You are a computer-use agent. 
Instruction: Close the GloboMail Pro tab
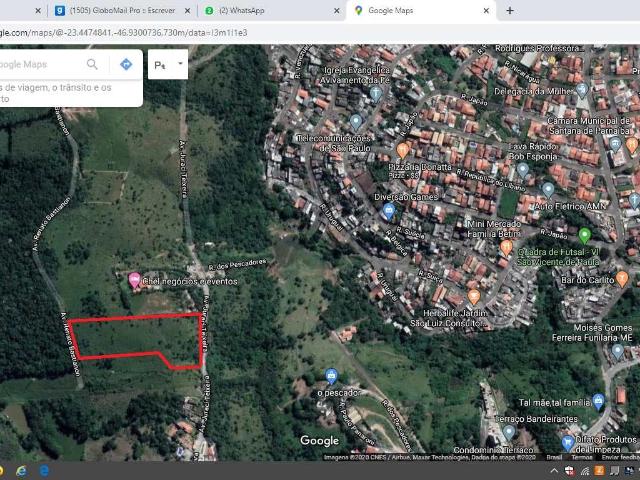click(187, 11)
